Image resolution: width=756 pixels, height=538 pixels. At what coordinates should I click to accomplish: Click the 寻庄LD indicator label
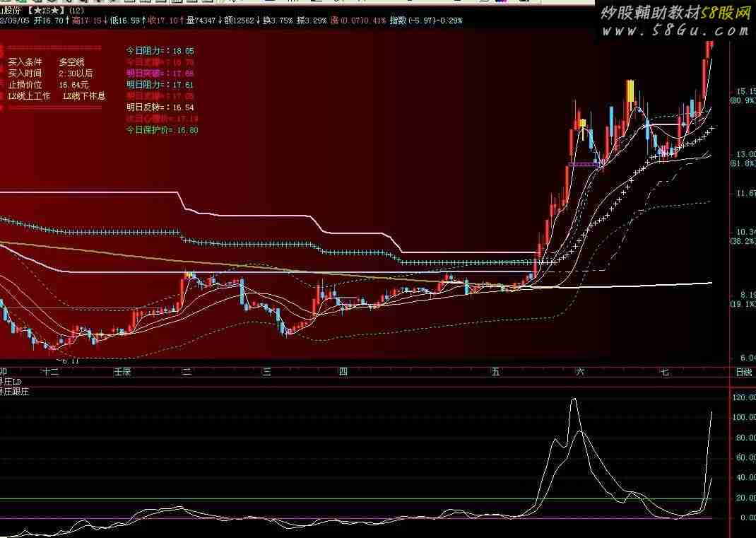[x=10, y=382]
